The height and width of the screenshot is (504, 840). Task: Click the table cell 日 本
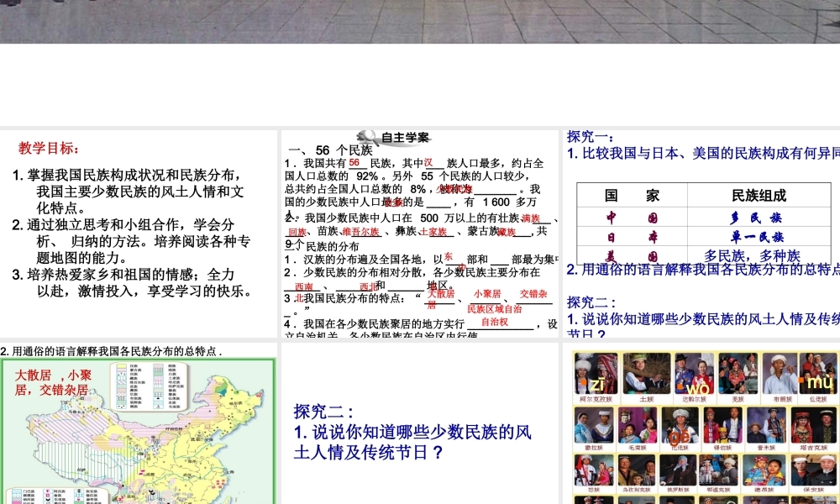coord(633,237)
